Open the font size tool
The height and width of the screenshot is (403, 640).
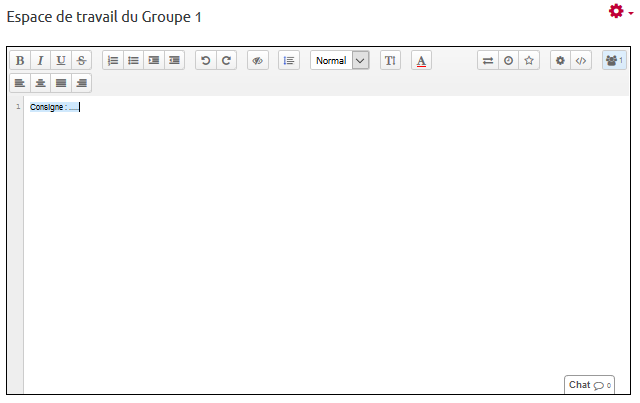[x=390, y=61]
